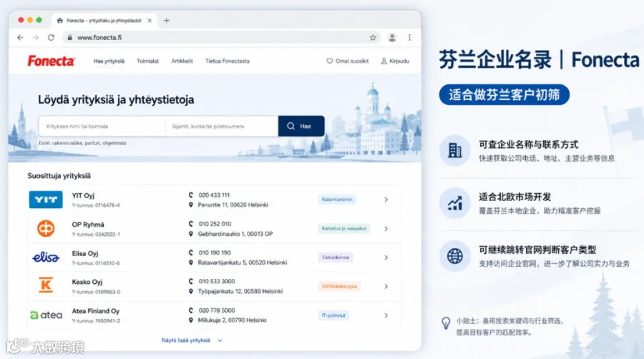This screenshot has width=644, height=359.
Task: Click address Työpajankatu 12, 00580 Helsinki
Action: 240,291
